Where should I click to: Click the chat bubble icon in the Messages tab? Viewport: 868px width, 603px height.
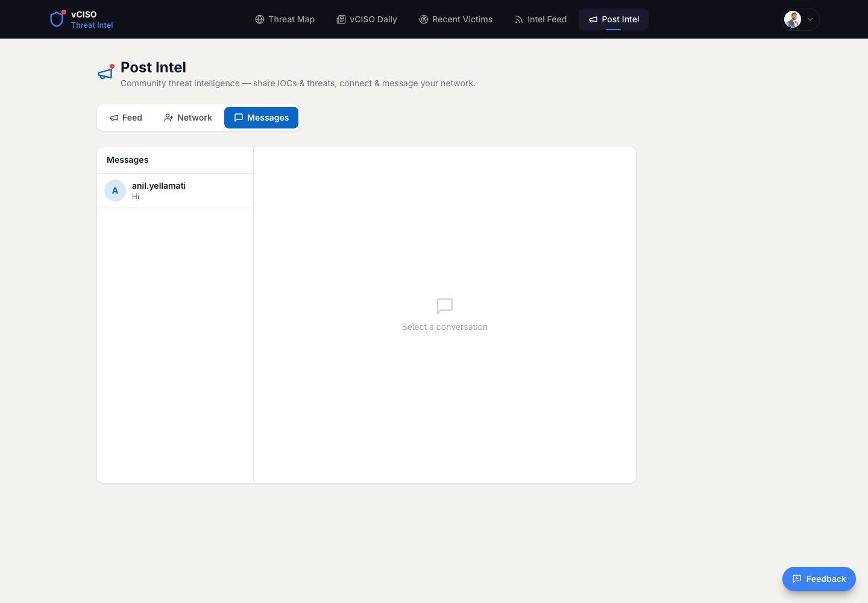point(239,118)
